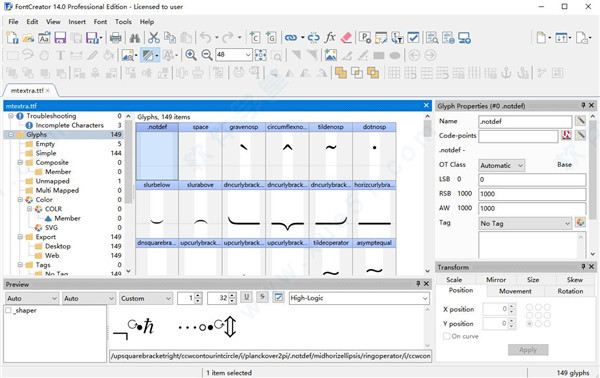This screenshot has height=378, width=600.
Task: Switch to the Scale tab
Action: [x=454, y=280]
